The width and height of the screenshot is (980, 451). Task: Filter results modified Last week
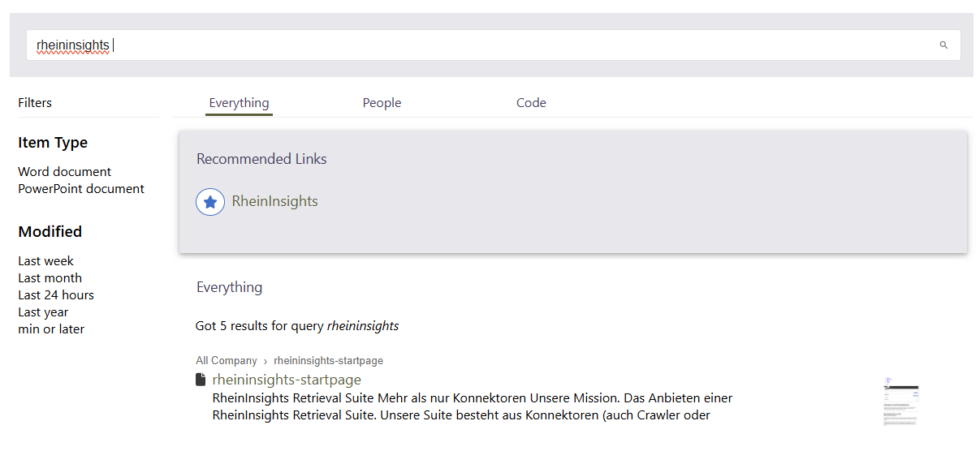(x=45, y=261)
